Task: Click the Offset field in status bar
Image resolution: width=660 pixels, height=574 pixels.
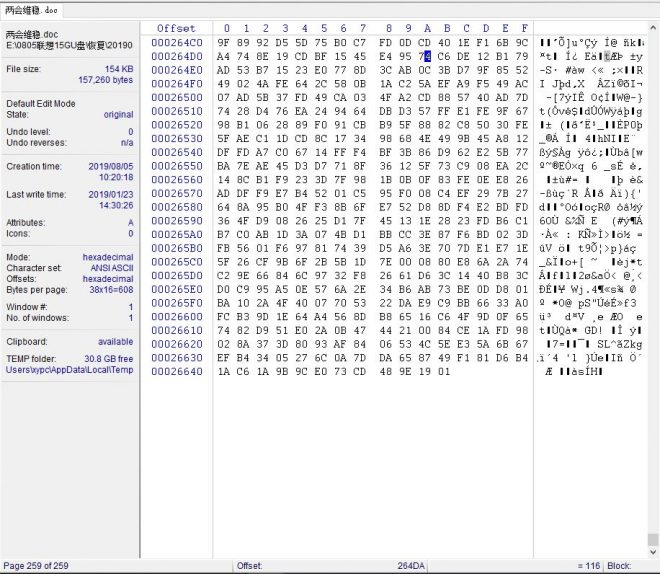Action: pos(250,566)
